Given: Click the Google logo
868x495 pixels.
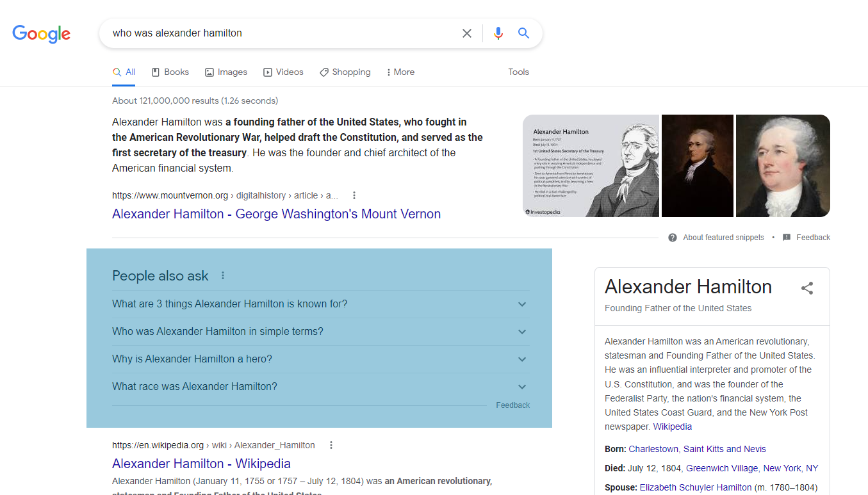Looking at the screenshot, I should coord(42,33).
